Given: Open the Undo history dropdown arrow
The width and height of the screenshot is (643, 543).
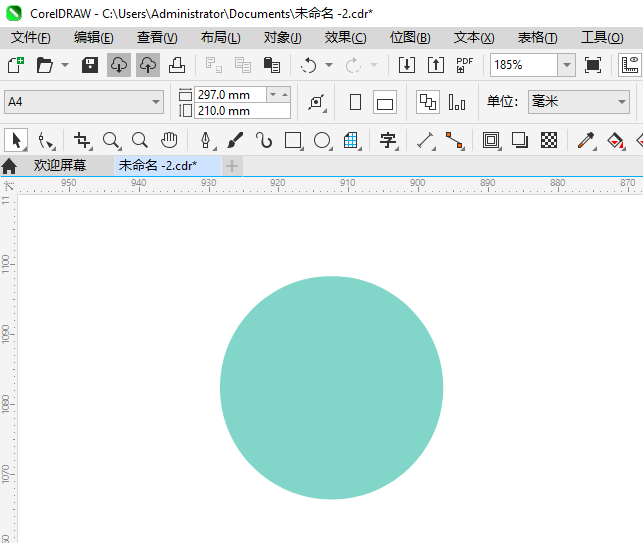Looking at the screenshot, I should (x=329, y=65).
